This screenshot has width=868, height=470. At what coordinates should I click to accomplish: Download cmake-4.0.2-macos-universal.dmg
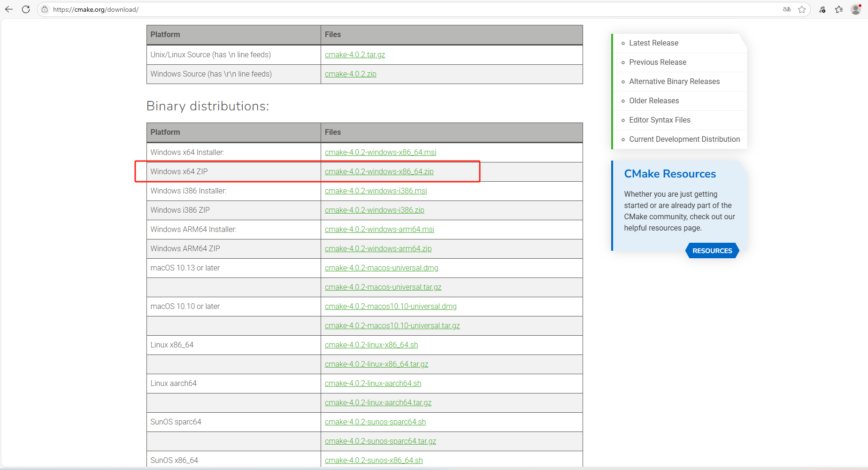382,268
